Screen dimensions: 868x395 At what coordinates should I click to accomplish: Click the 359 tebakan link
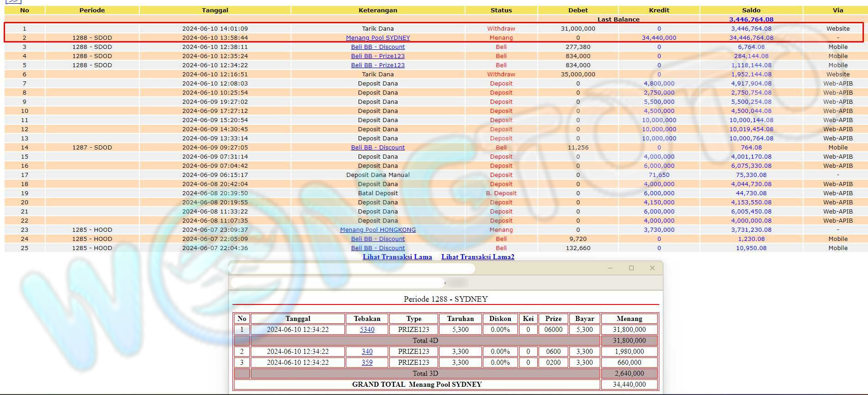[x=367, y=363]
